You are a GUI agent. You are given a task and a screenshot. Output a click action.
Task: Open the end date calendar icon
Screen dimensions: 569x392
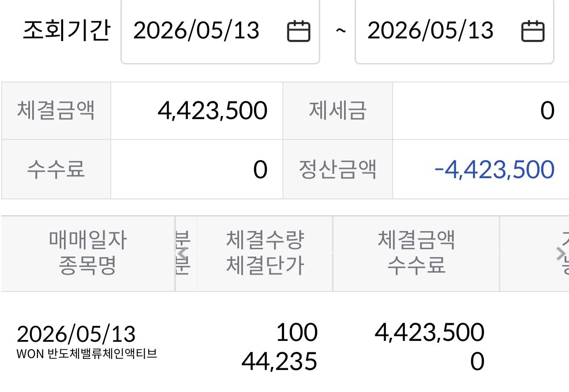pos(533,31)
